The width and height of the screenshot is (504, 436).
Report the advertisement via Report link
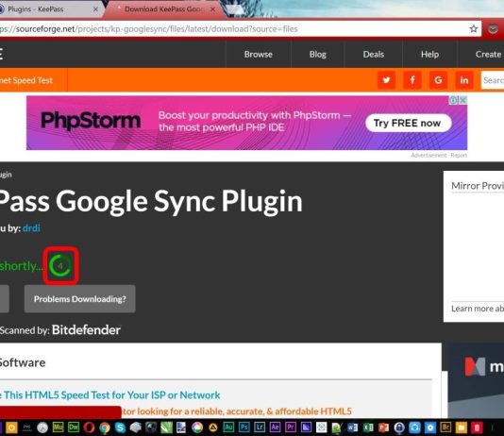[x=459, y=156]
